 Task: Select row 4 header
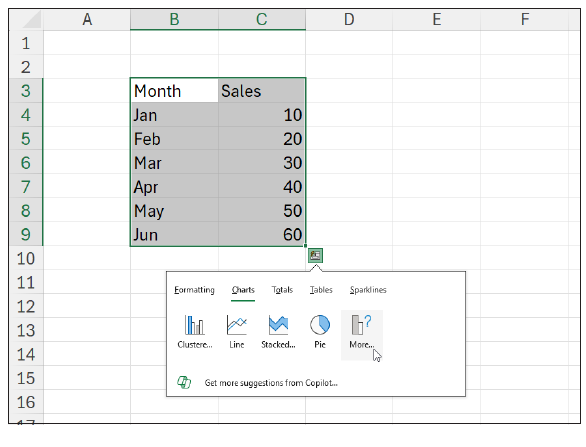(x=26, y=114)
